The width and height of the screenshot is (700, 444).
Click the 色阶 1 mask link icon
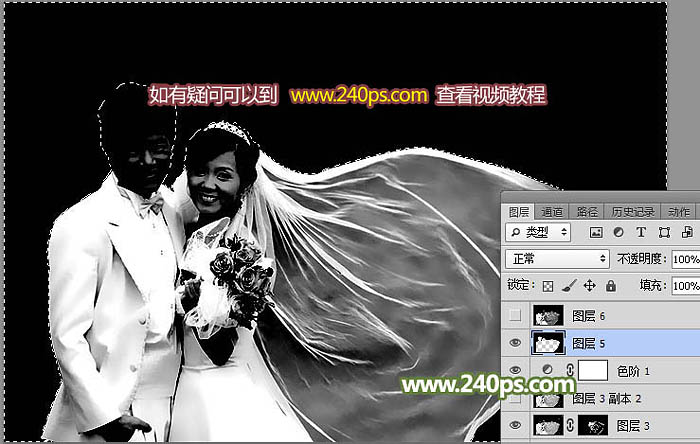[x=570, y=370]
